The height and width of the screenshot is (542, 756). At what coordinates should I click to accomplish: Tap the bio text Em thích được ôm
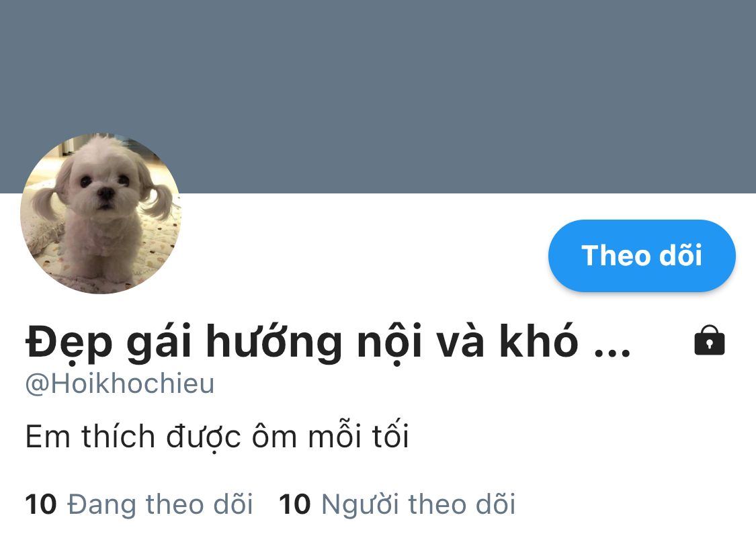tap(162, 437)
